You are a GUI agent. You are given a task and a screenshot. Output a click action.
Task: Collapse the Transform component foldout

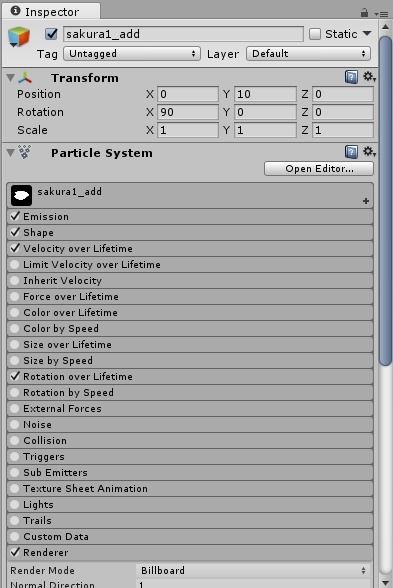10,78
